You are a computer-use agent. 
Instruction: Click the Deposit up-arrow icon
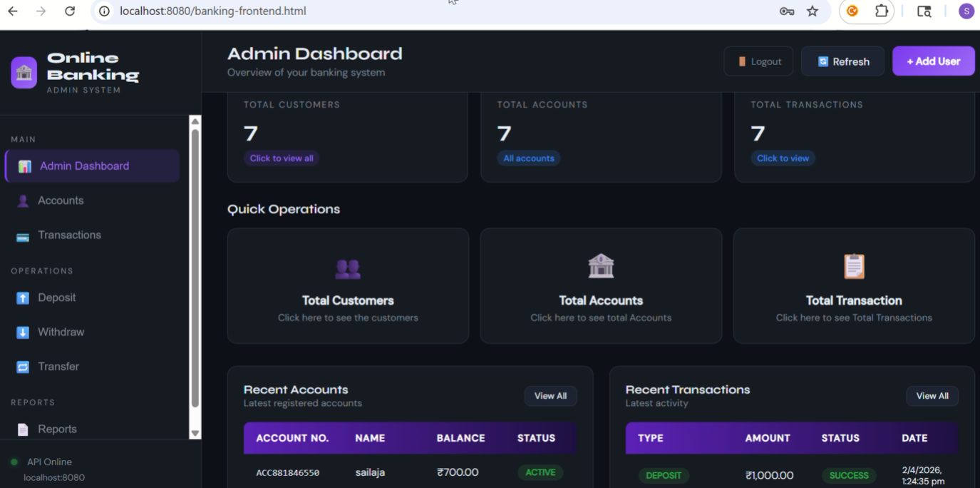(23, 298)
